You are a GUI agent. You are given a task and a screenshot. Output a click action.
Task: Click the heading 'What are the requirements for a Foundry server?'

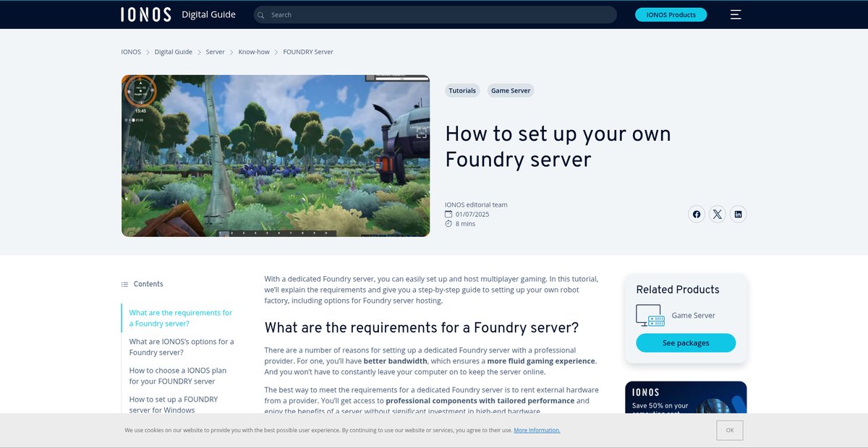(422, 327)
